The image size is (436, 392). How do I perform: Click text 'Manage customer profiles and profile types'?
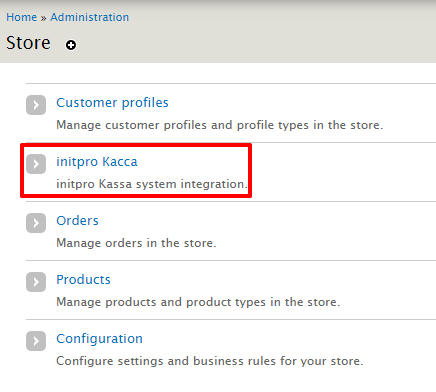183,125
